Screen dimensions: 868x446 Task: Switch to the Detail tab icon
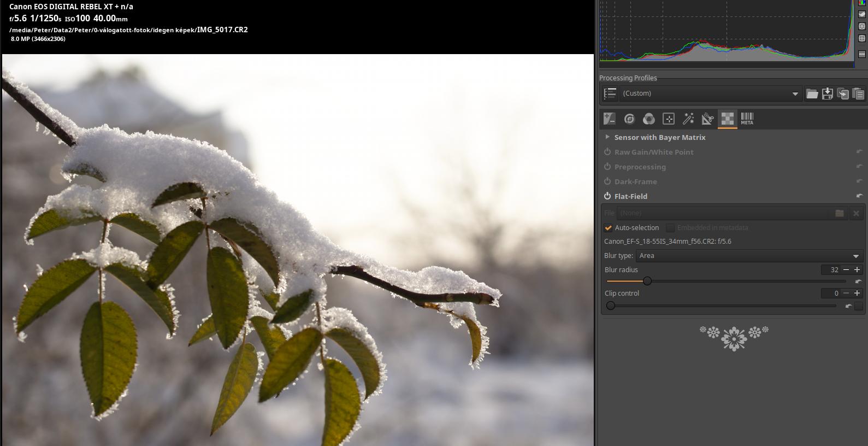click(x=629, y=119)
